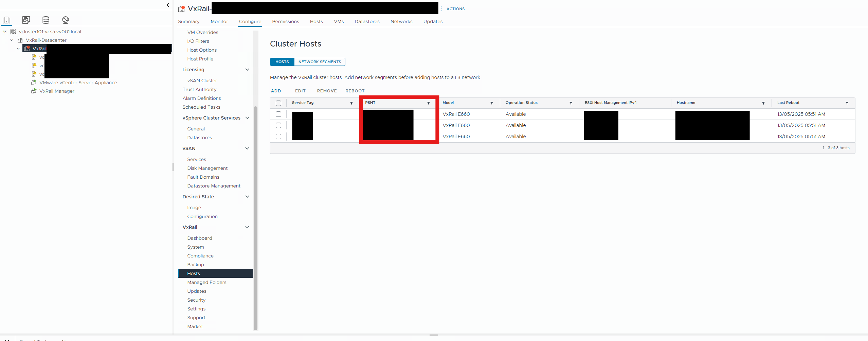Open the VMs tab
This screenshot has height=341, width=868.
[339, 21]
